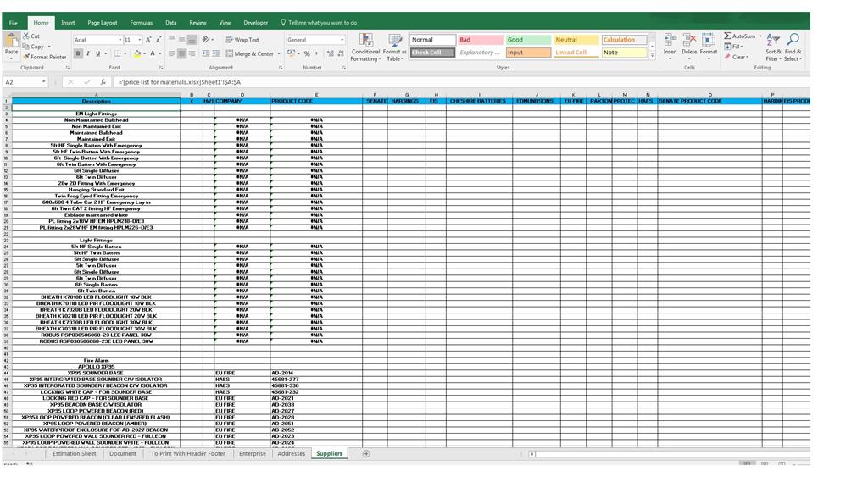Image resolution: width=868 pixels, height=488 pixels.
Task: Apply the percent style
Action: point(307,53)
